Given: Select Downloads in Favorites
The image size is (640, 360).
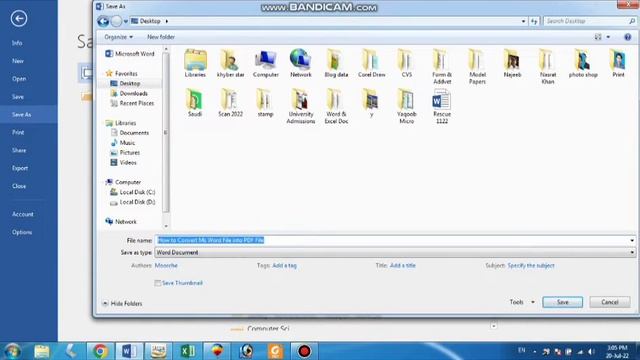Looking at the screenshot, I should click(133, 93).
